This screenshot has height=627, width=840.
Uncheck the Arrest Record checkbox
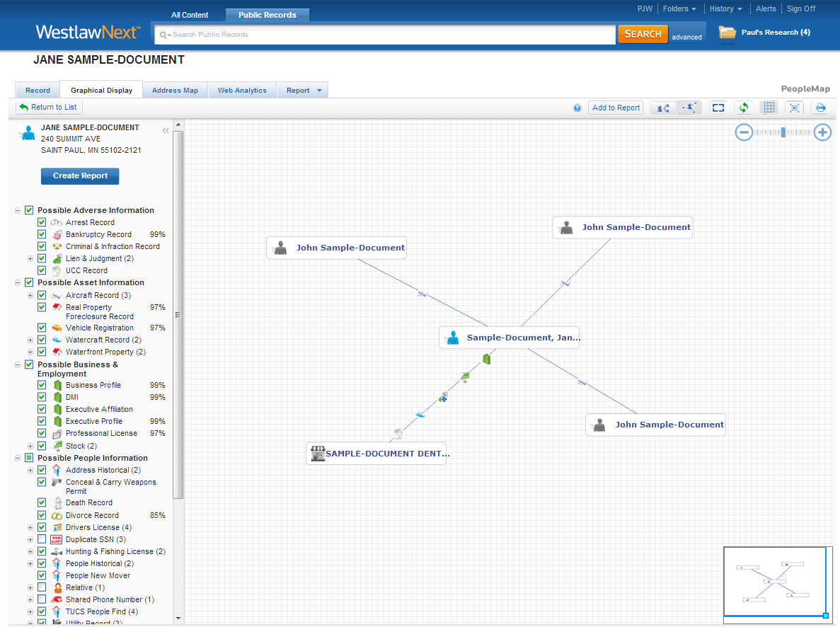point(42,222)
